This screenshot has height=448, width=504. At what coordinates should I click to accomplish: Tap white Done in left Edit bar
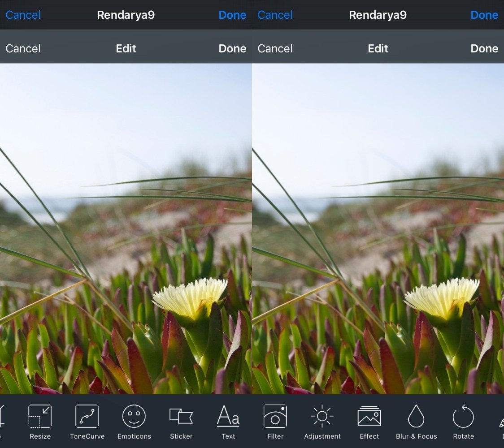[x=232, y=48]
